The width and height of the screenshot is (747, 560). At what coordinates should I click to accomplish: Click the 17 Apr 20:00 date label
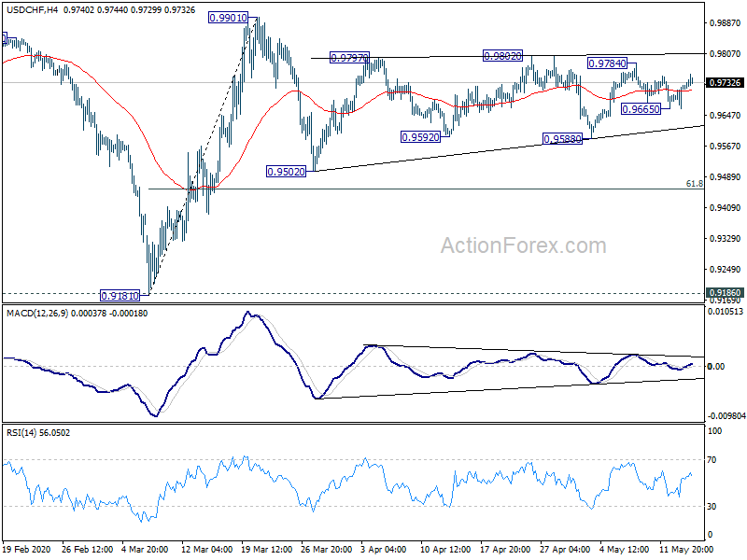pos(505,549)
